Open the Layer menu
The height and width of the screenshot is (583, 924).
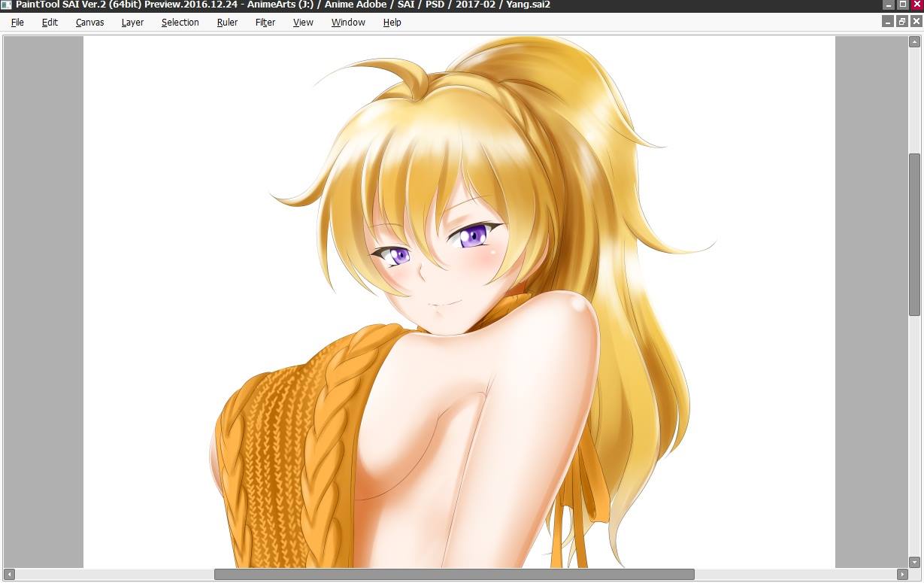pos(132,23)
